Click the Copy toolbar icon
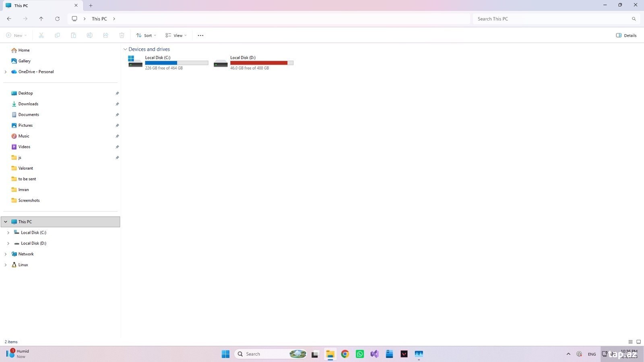 [x=57, y=35]
